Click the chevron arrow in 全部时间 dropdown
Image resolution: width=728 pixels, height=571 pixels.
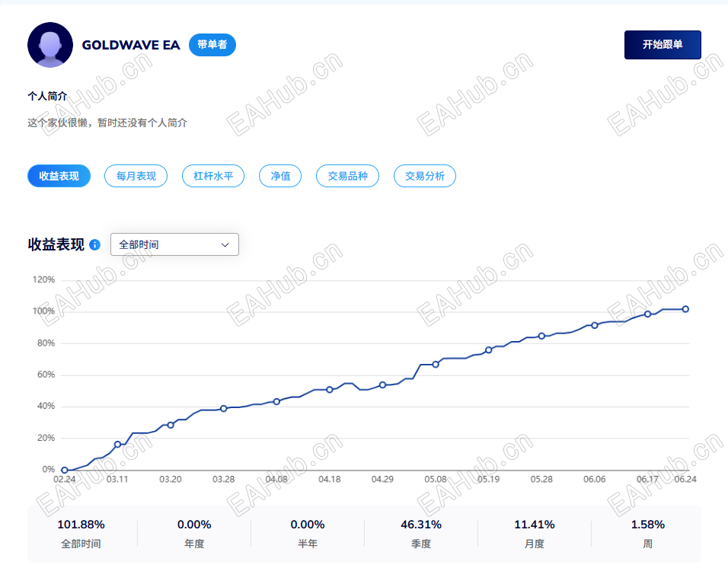pos(225,244)
